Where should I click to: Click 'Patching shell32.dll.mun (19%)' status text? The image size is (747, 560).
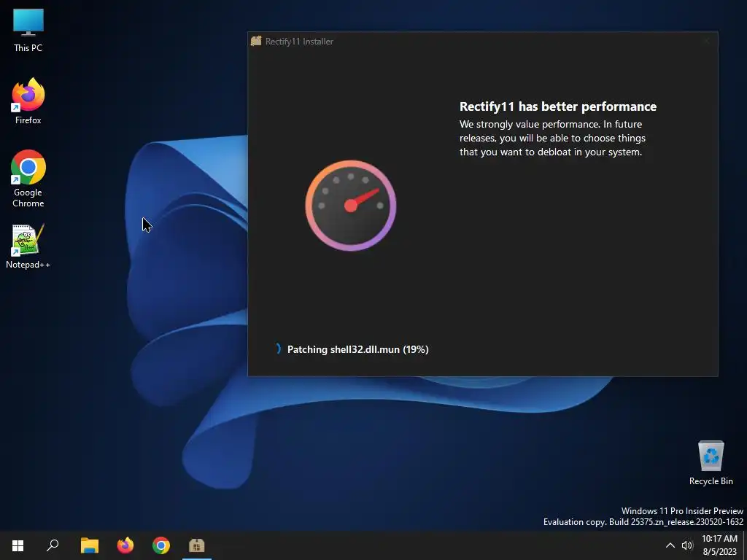pos(357,349)
